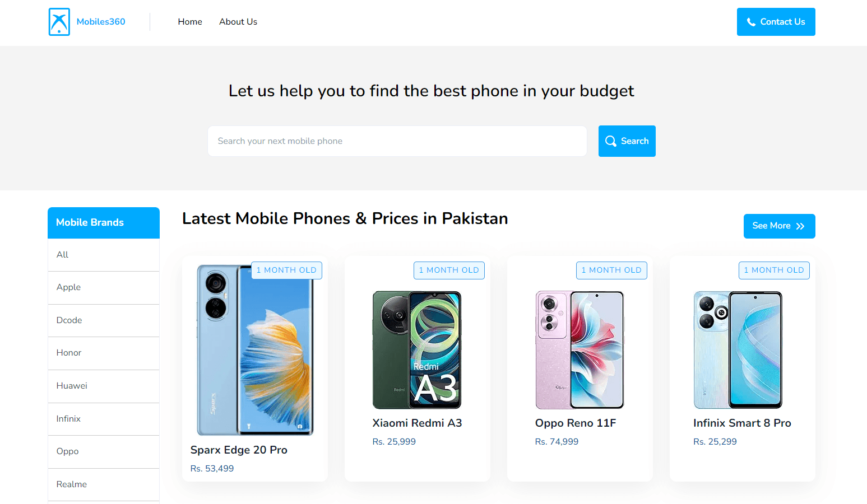Select Realme in the brand list

coord(72,484)
